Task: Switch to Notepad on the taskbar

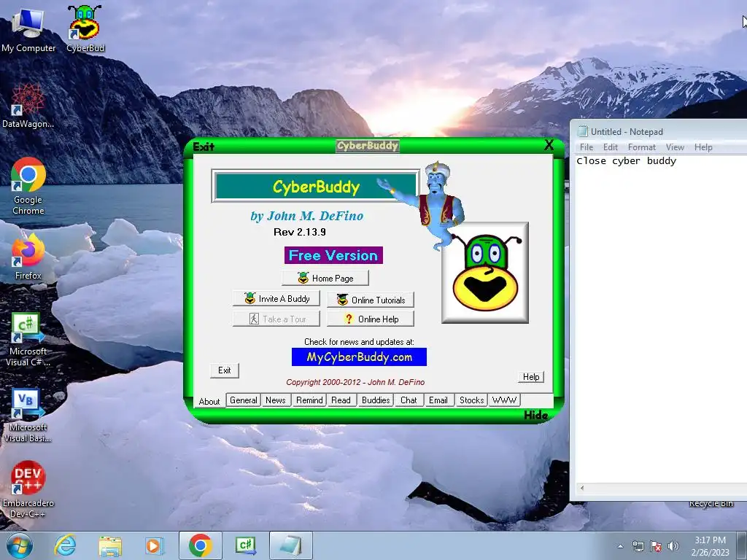Action: (291, 545)
